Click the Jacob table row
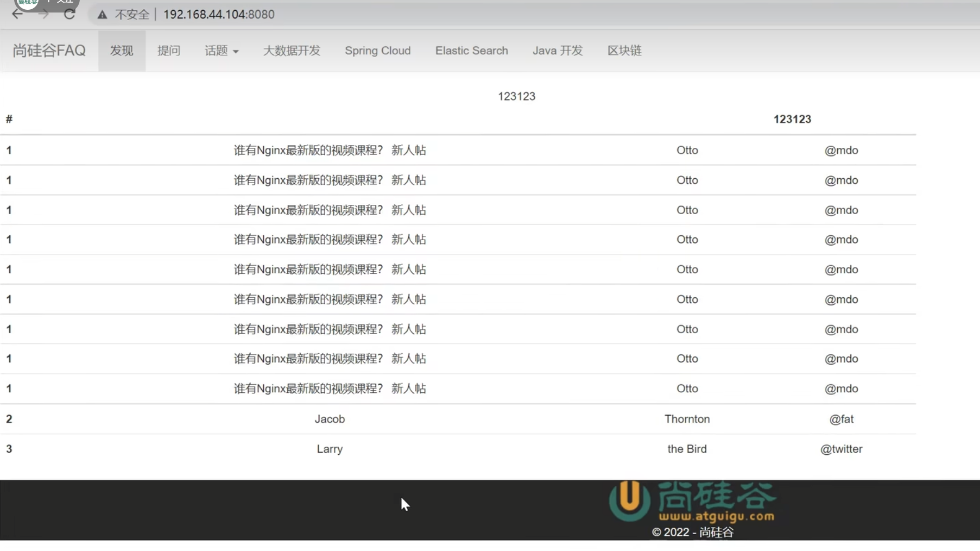The image size is (980, 551). [x=330, y=419]
